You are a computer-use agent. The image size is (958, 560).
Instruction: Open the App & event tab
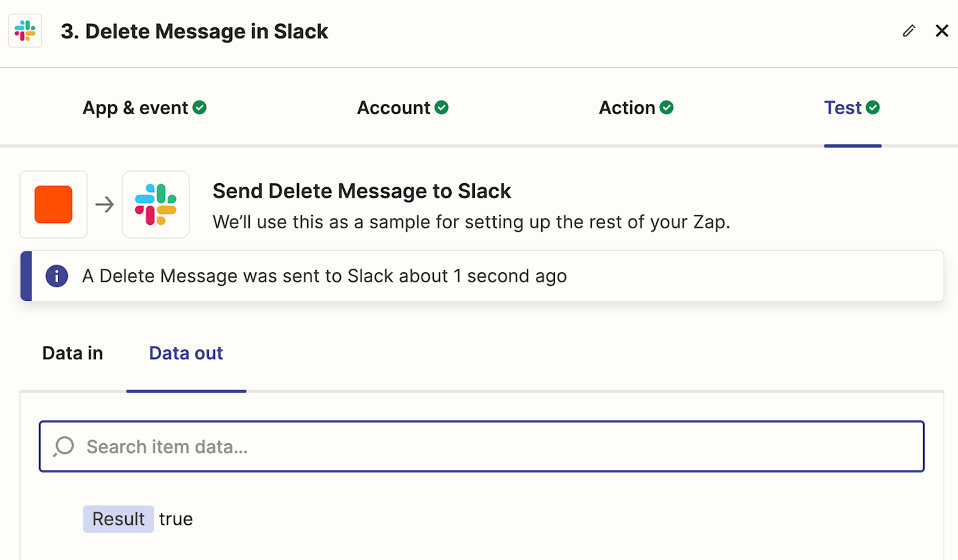pos(135,108)
